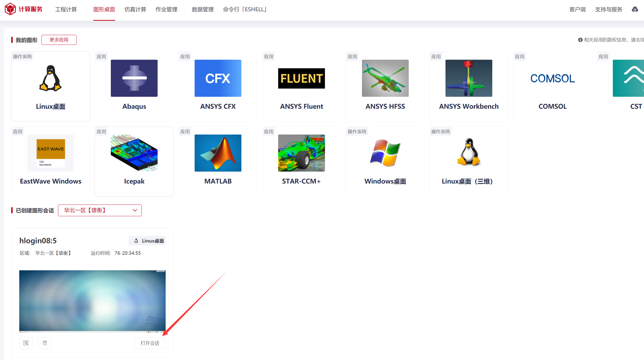Open the CST application card
This screenshot has width=644, height=360.
point(620,86)
